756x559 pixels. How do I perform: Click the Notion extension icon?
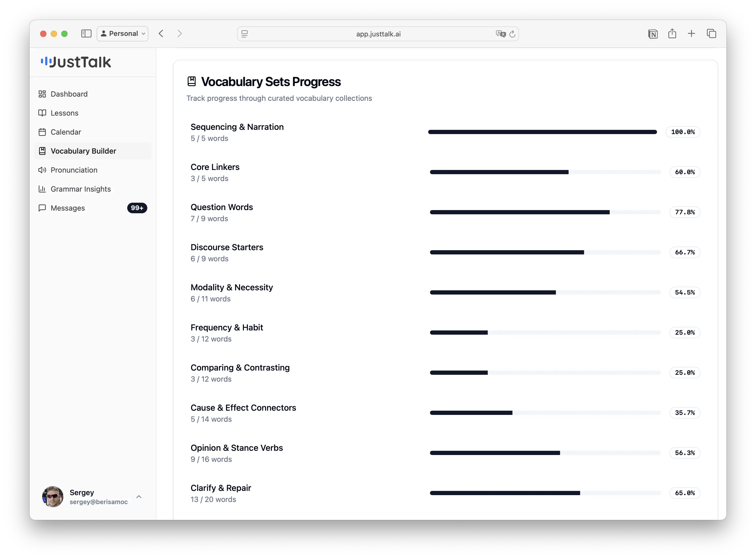653,34
